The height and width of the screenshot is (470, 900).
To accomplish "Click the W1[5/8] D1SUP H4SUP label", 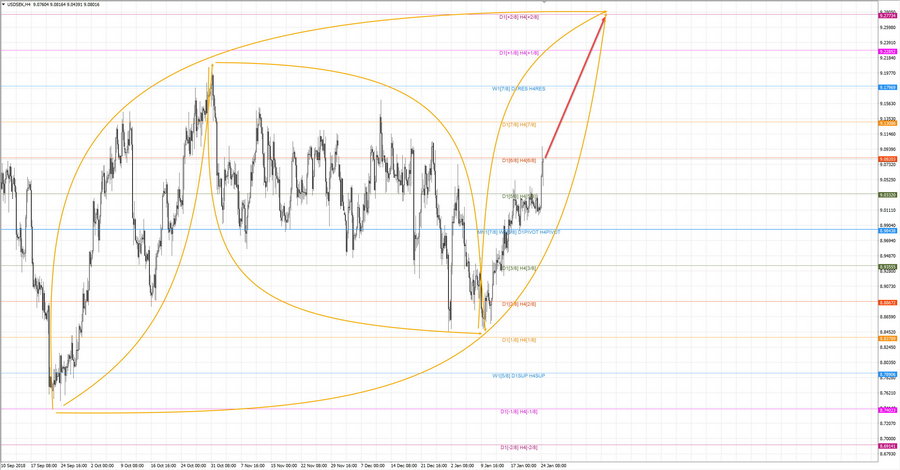I will point(518,376).
